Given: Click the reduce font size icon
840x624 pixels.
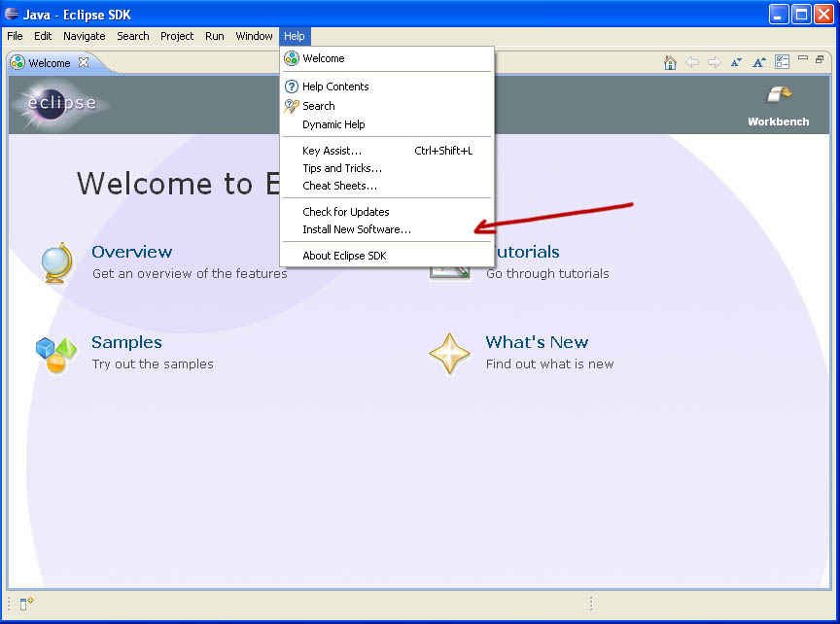Looking at the screenshot, I should tap(736, 62).
